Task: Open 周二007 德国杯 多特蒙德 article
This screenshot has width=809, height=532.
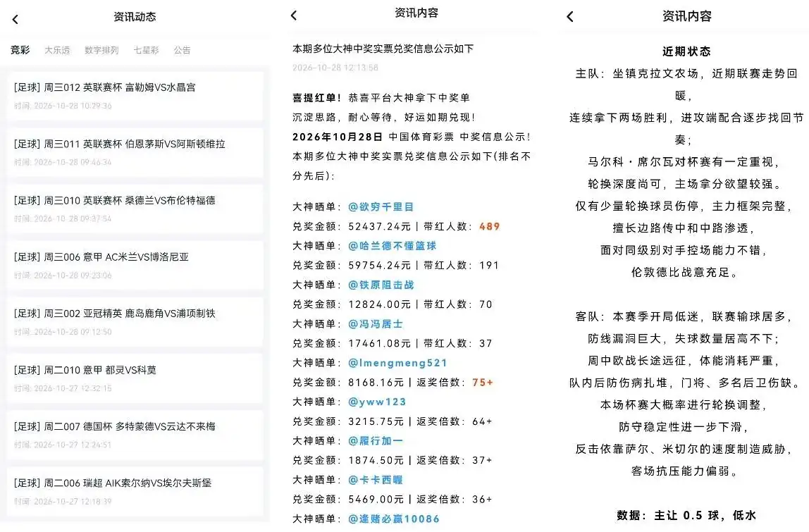Action: click(x=135, y=435)
